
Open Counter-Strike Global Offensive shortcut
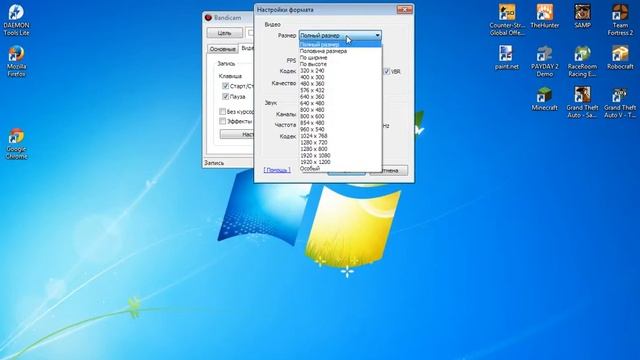[x=507, y=20]
